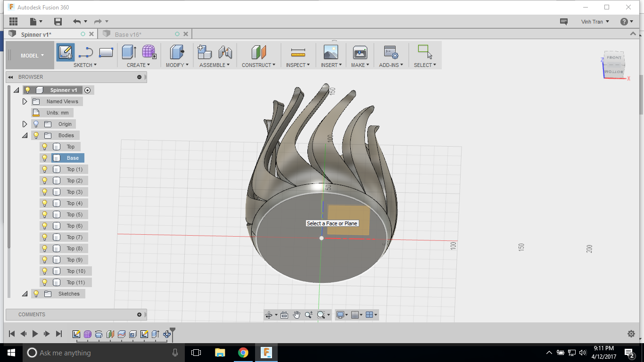The width and height of the screenshot is (644, 362).
Task: Switch to the Base v16 tab
Action: pyautogui.click(x=128, y=34)
